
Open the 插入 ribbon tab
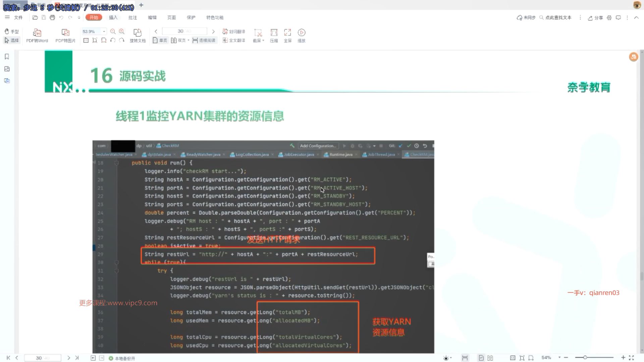point(113,17)
